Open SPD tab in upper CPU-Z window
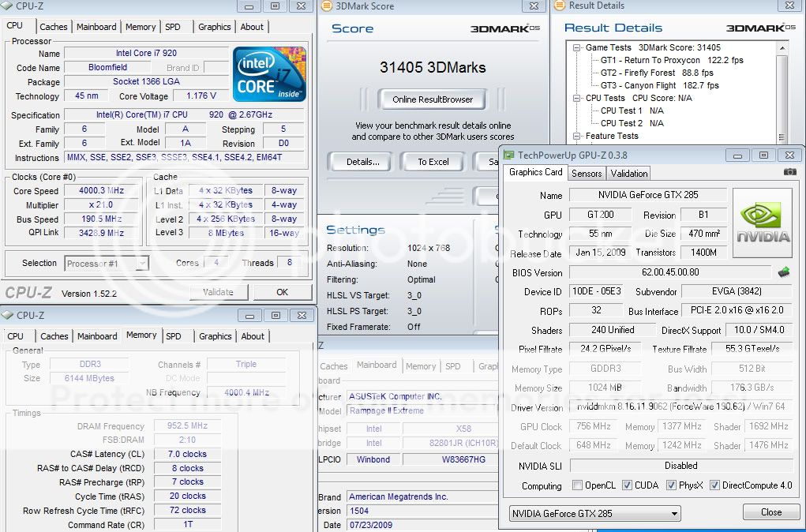The width and height of the screenshot is (806, 532). [x=173, y=27]
